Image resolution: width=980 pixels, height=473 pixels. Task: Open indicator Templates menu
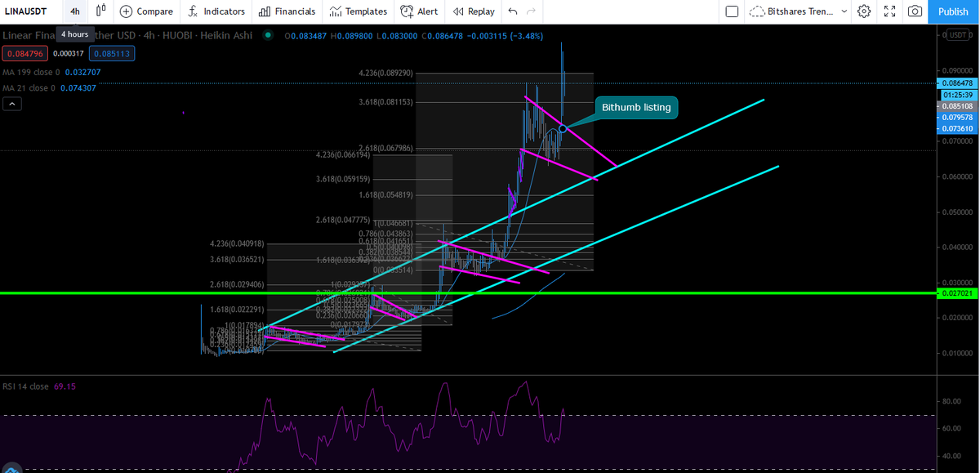pos(358,11)
